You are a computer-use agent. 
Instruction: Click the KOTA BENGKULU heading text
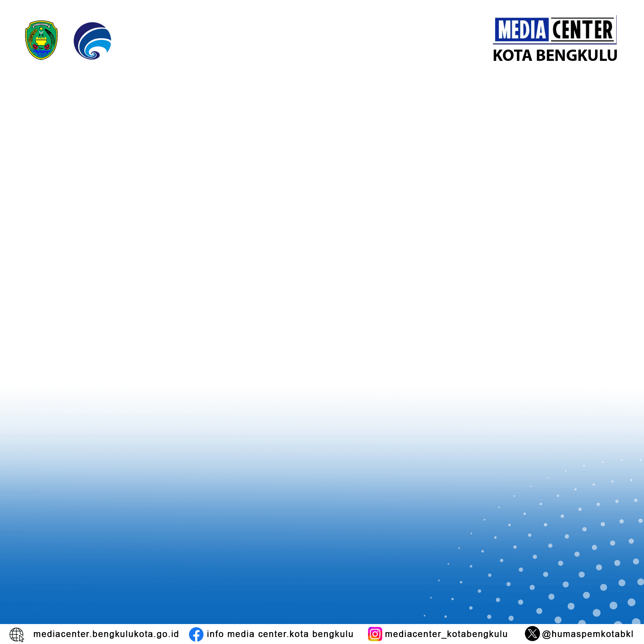tap(555, 55)
